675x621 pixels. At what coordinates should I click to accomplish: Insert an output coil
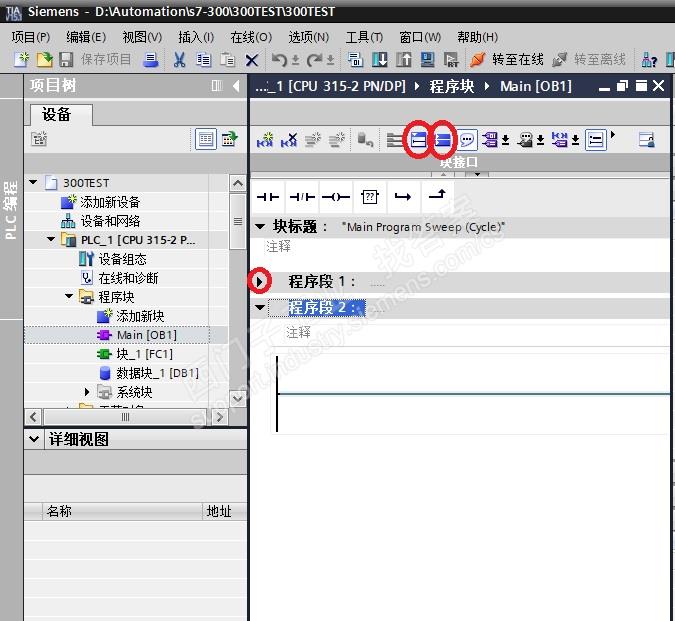coord(336,197)
